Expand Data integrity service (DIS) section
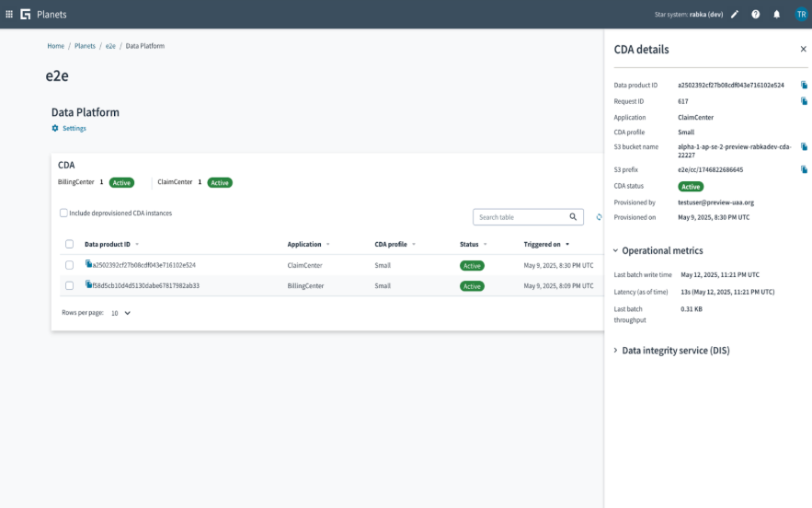Viewport: 812px width, 508px height. pos(615,351)
